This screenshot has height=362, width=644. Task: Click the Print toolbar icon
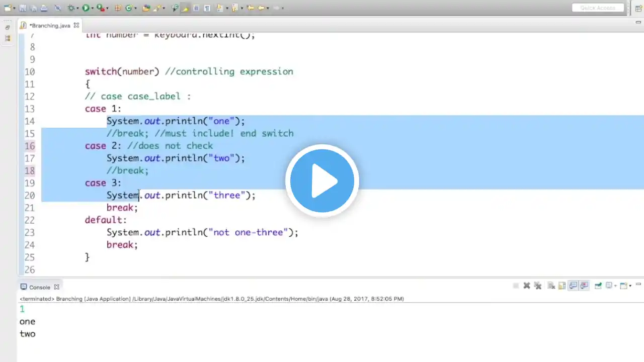pos(44,8)
